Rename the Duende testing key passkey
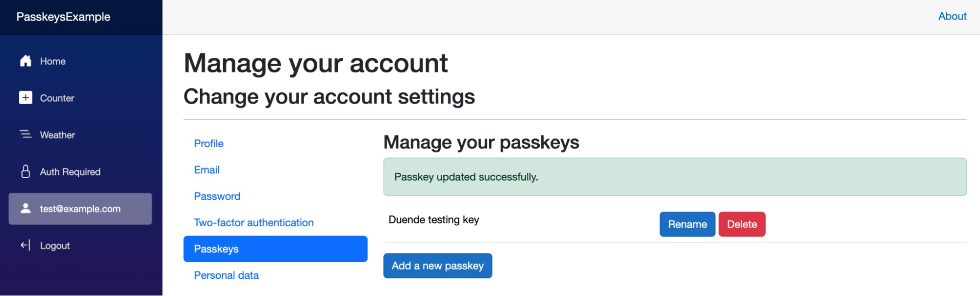The width and height of the screenshot is (980, 296). [x=687, y=224]
